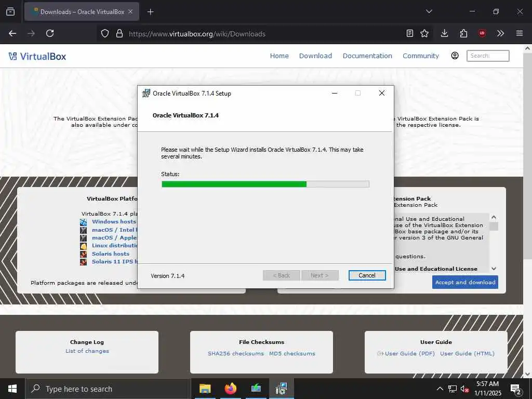Open the macOS / Intel hosts link
The height and width of the screenshot is (399, 532).
[x=115, y=230]
